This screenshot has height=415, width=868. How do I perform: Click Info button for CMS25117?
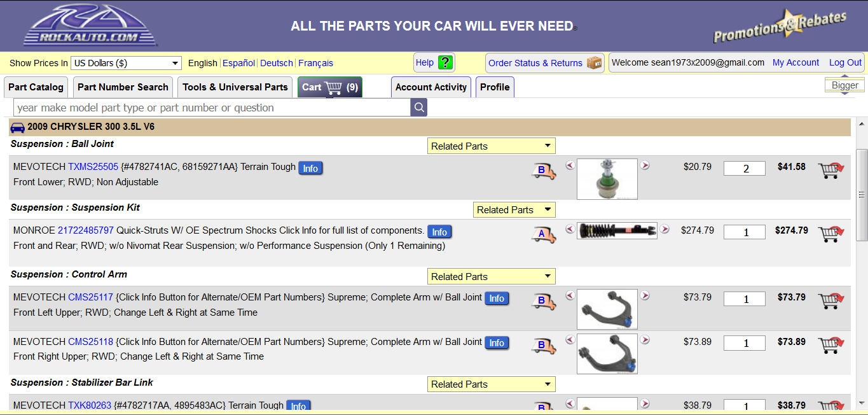[497, 298]
